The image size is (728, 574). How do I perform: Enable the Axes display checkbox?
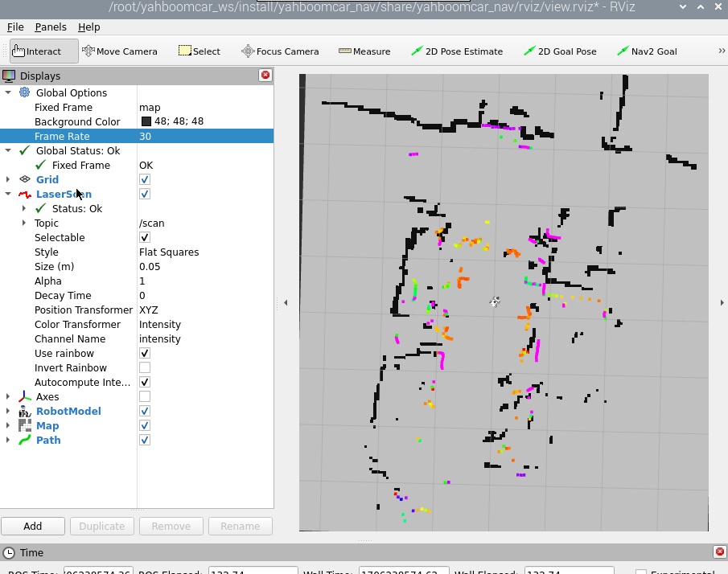click(x=144, y=396)
